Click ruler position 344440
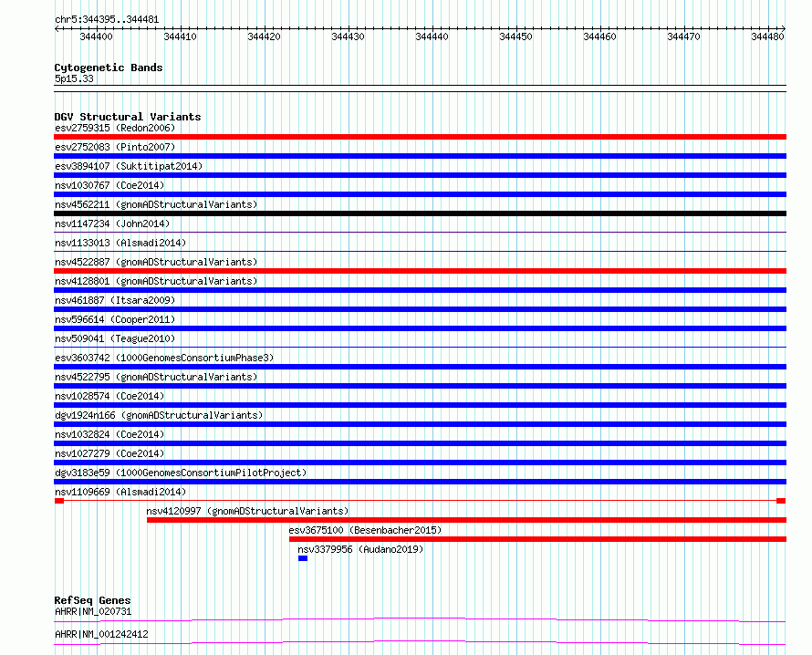Screen dimensions: 812x655 432,36
